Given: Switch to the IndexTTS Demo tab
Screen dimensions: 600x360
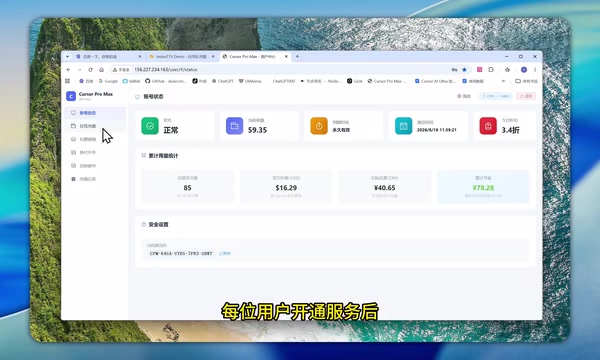Looking at the screenshot, I should point(182,56).
